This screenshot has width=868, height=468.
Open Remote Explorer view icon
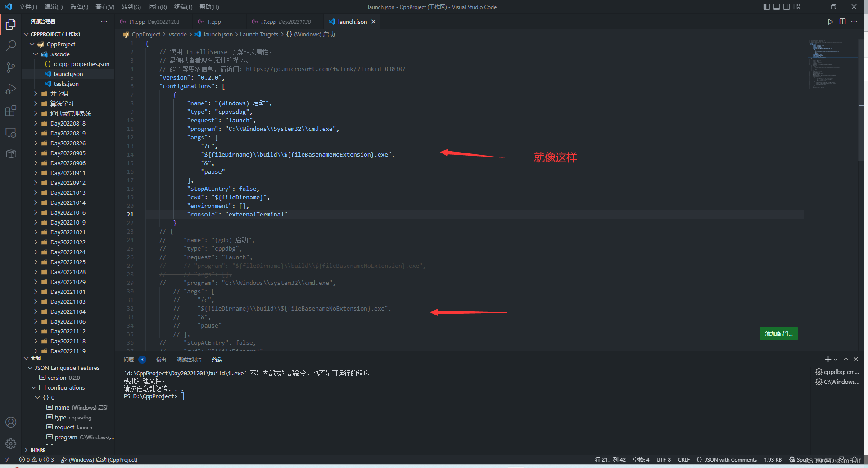(11, 132)
